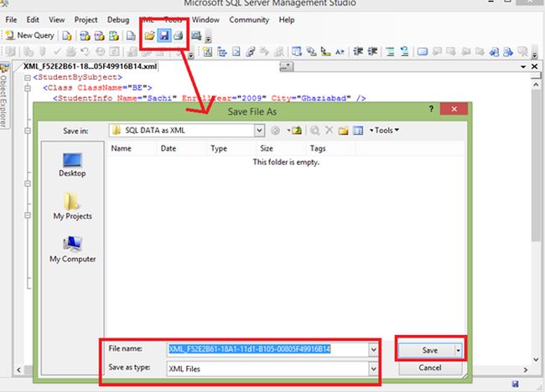Collapse the Class ClassName BE node
This screenshot has width=545, height=392.
click(28, 88)
